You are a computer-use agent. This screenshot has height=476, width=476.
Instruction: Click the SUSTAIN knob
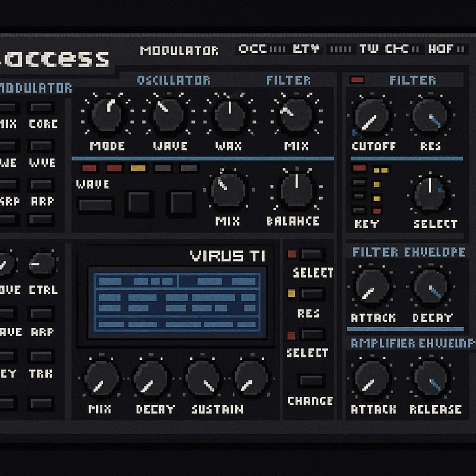coord(203,378)
